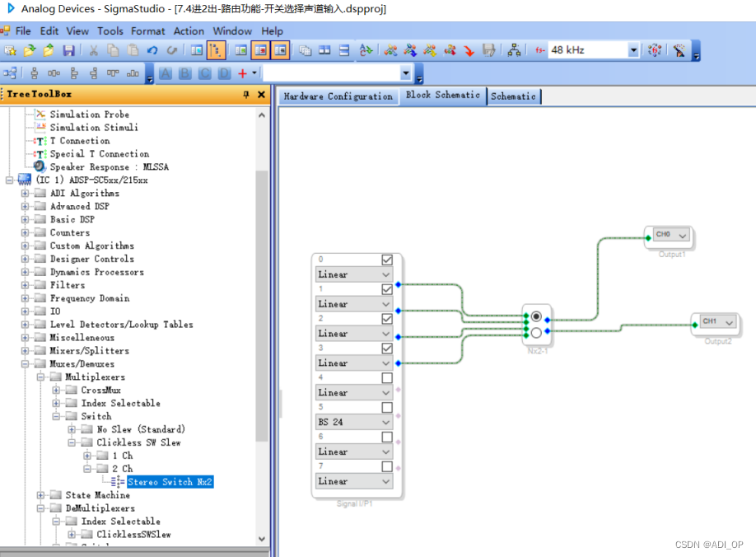756x557 pixels.
Task: Click the Undo blue arrow icon
Action: (152, 50)
